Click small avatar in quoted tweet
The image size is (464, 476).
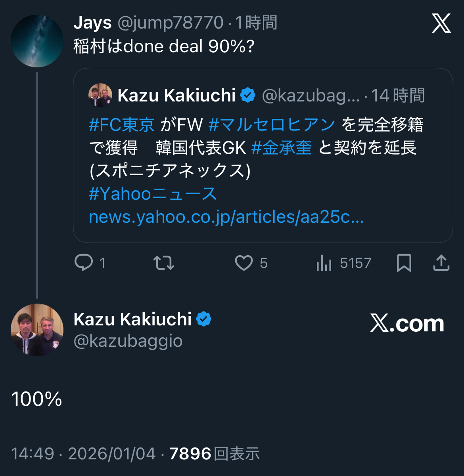coord(100,95)
